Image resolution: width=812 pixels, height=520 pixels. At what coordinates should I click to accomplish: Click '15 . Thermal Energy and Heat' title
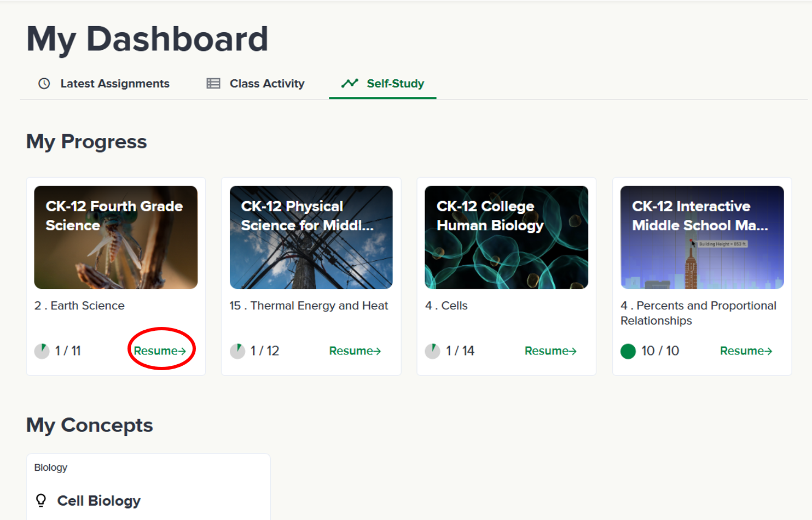(x=309, y=306)
